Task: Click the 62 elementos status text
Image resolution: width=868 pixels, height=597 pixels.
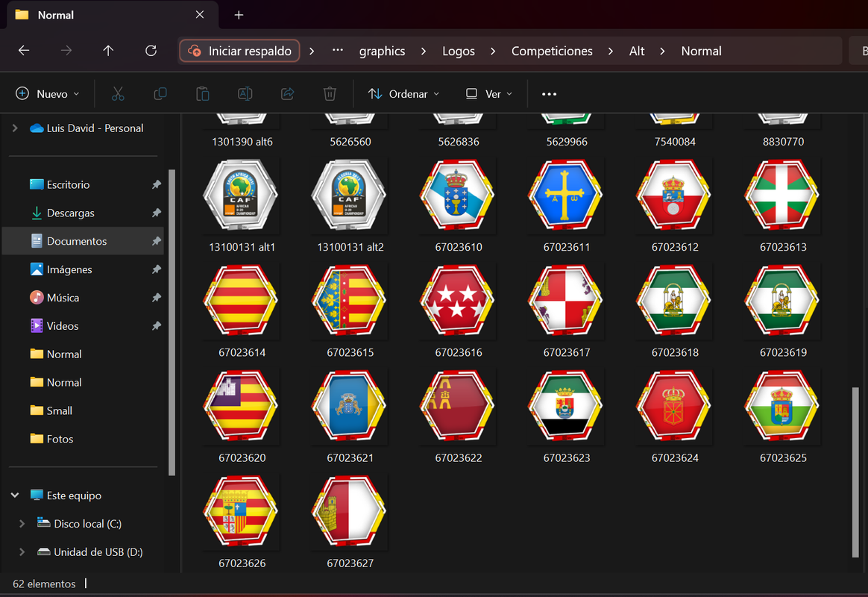Action: point(44,584)
